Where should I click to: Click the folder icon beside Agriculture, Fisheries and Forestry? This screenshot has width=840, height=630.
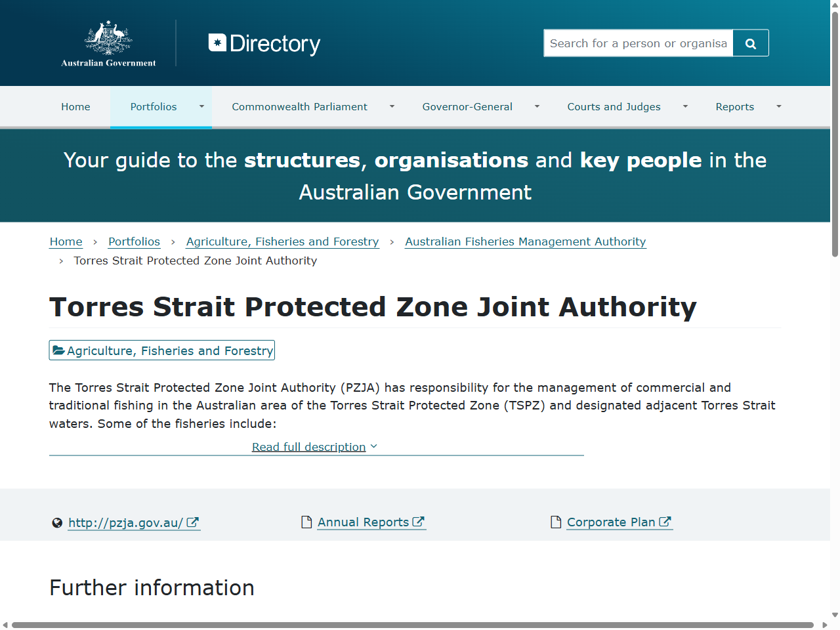58,350
